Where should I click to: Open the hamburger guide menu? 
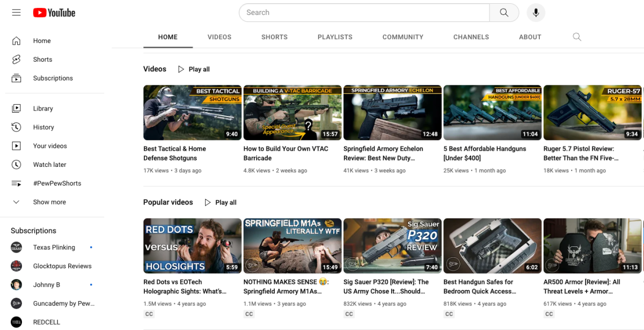(17, 12)
